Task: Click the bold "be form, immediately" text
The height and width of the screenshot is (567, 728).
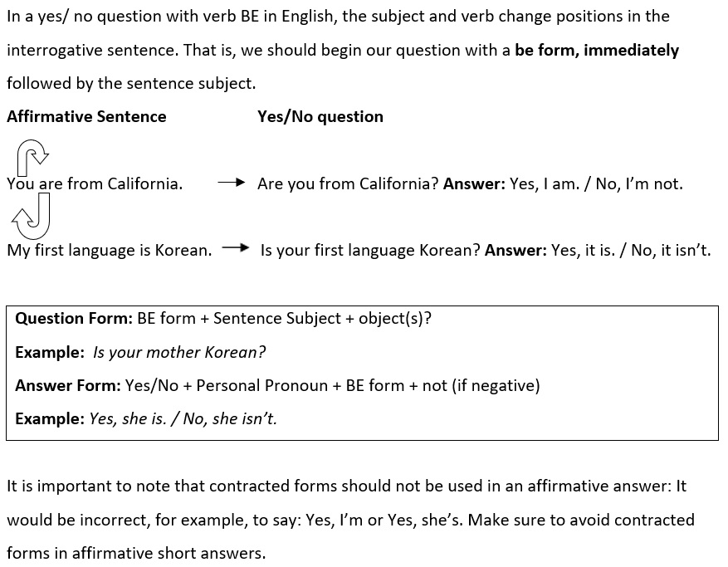Action: [x=597, y=50]
